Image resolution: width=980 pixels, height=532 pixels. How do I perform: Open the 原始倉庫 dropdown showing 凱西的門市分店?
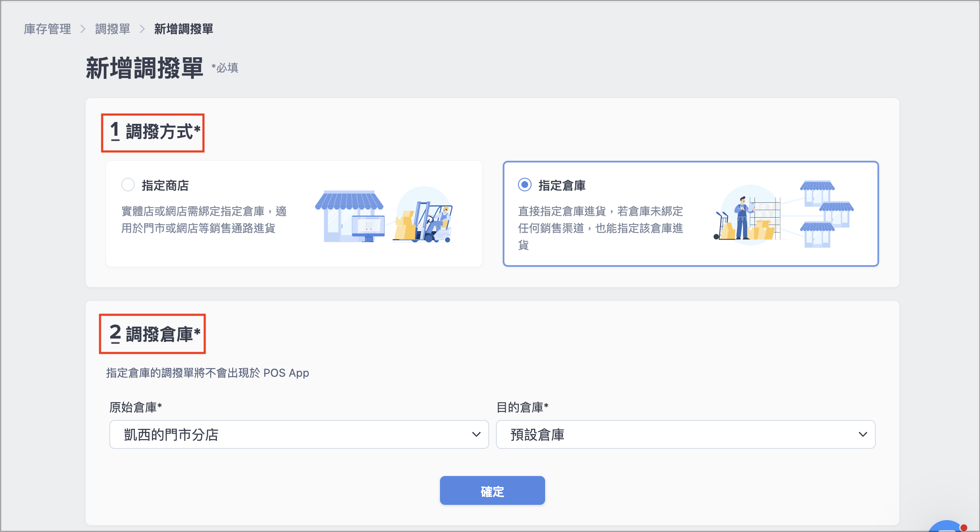point(299,434)
